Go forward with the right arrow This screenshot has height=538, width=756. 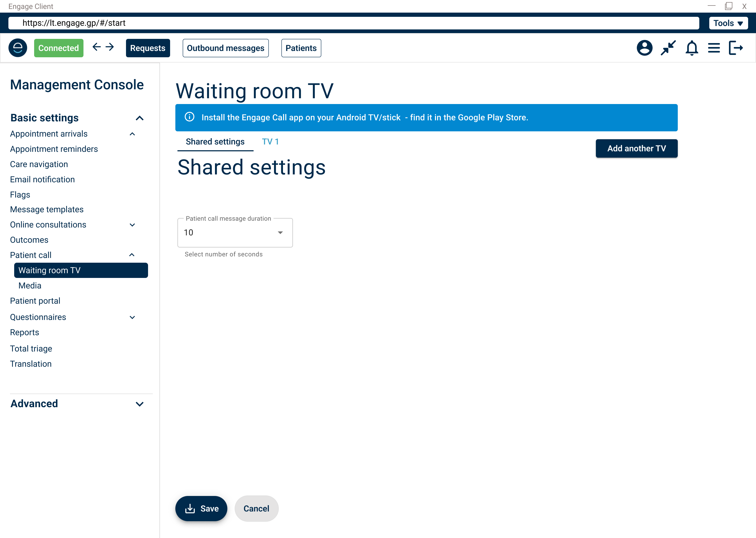[x=109, y=47]
